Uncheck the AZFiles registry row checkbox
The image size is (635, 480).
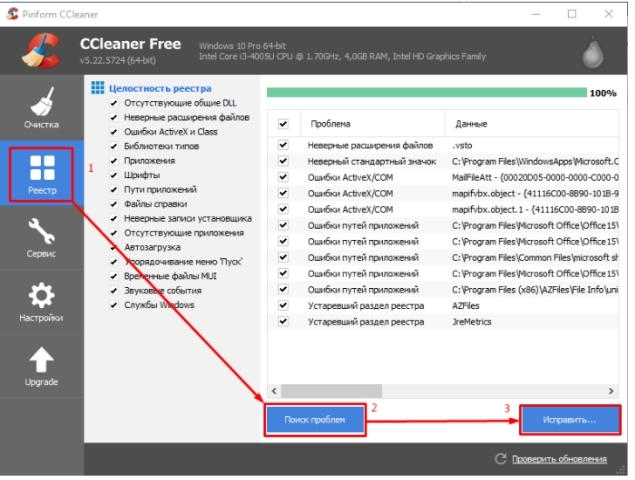click(283, 305)
